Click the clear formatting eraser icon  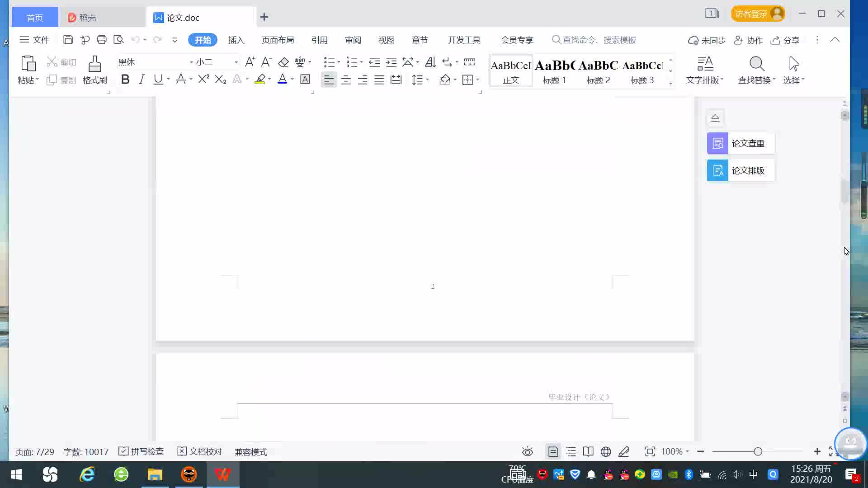283,62
